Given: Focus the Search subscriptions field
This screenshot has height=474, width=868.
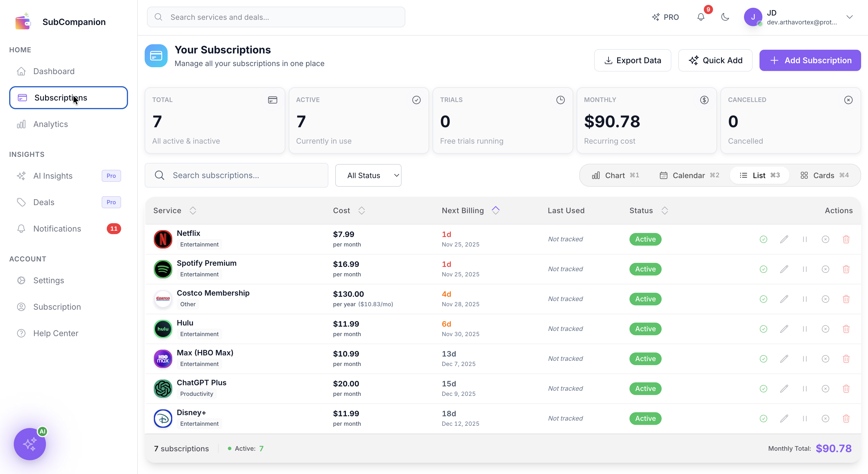Looking at the screenshot, I should (236, 175).
